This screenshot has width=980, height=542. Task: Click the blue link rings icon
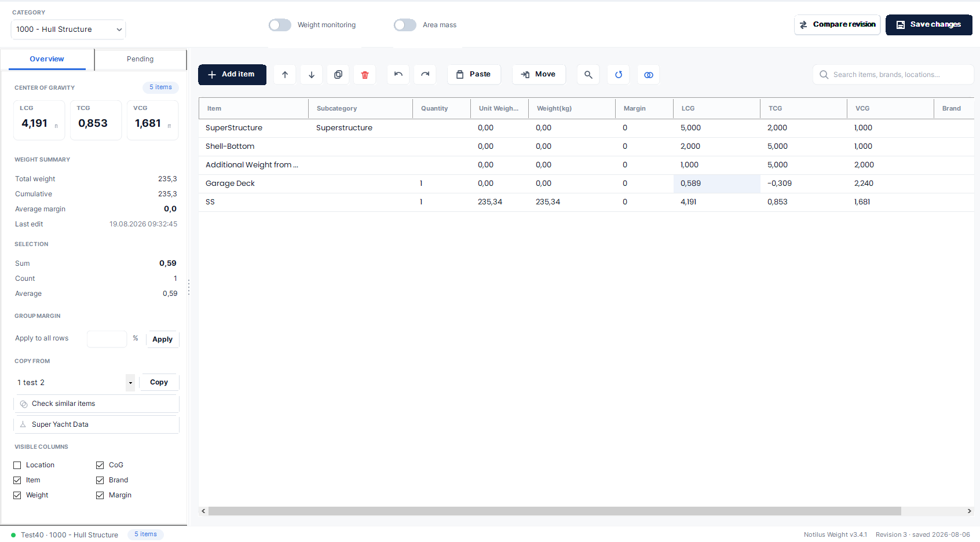[649, 75]
